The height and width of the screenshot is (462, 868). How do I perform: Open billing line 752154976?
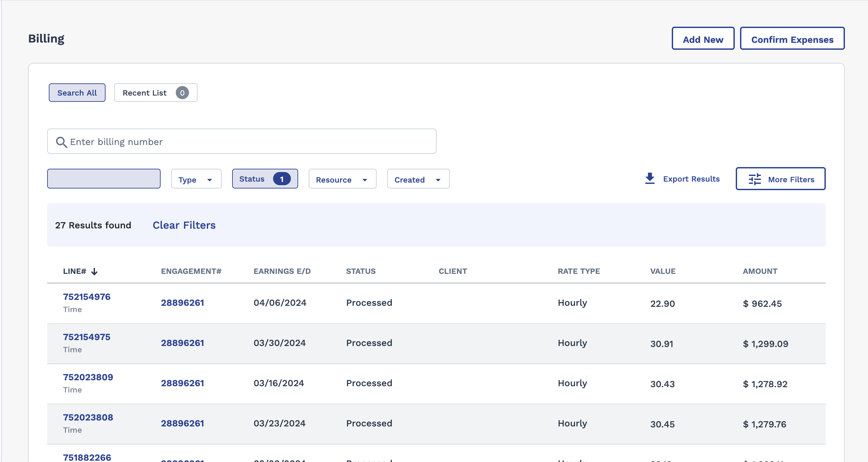click(87, 297)
